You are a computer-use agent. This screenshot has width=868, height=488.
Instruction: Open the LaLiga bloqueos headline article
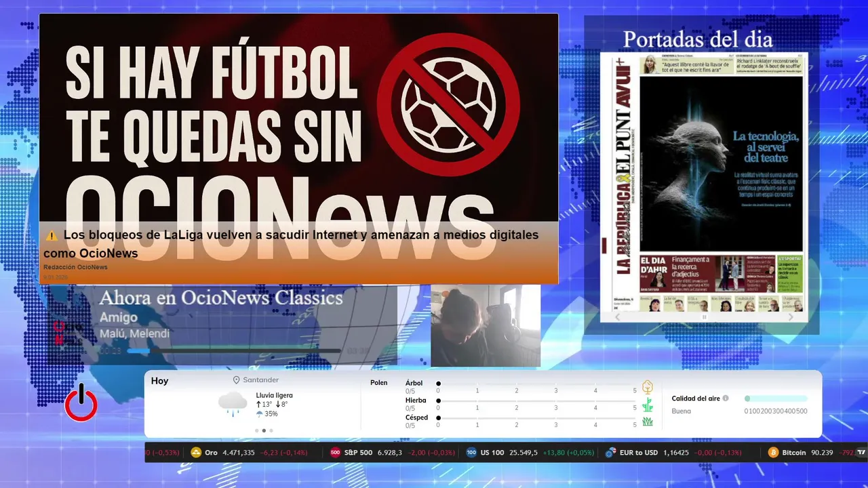[292, 244]
